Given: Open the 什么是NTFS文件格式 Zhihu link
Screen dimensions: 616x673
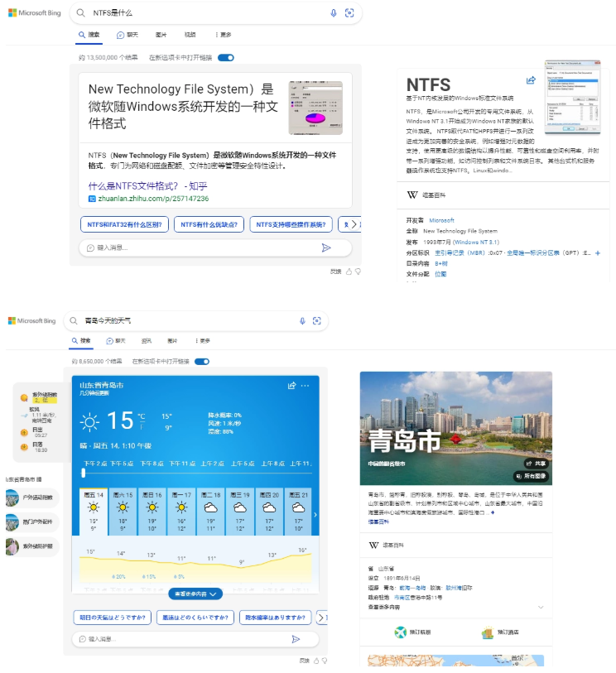Looking at the screenshot, I should (x=147, y=186).
